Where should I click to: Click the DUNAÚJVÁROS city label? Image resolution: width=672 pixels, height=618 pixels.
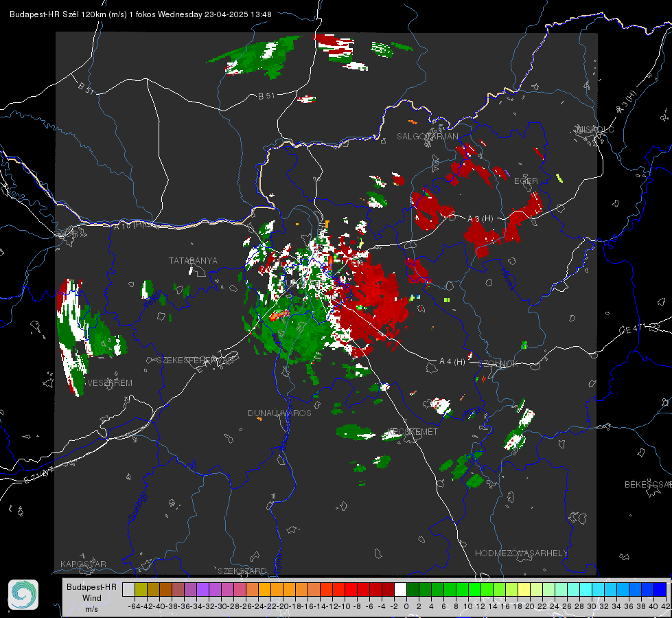279,413
